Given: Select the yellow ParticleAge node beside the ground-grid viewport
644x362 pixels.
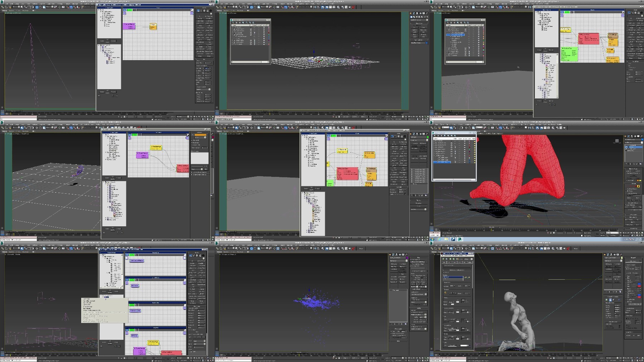Looking at the screenshot, I should tap(156, 147).
